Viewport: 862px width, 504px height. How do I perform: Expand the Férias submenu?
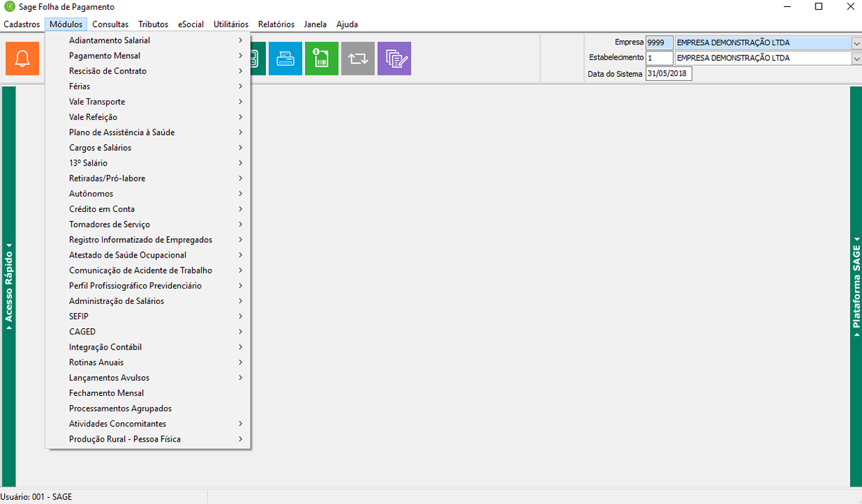[80, 87]
